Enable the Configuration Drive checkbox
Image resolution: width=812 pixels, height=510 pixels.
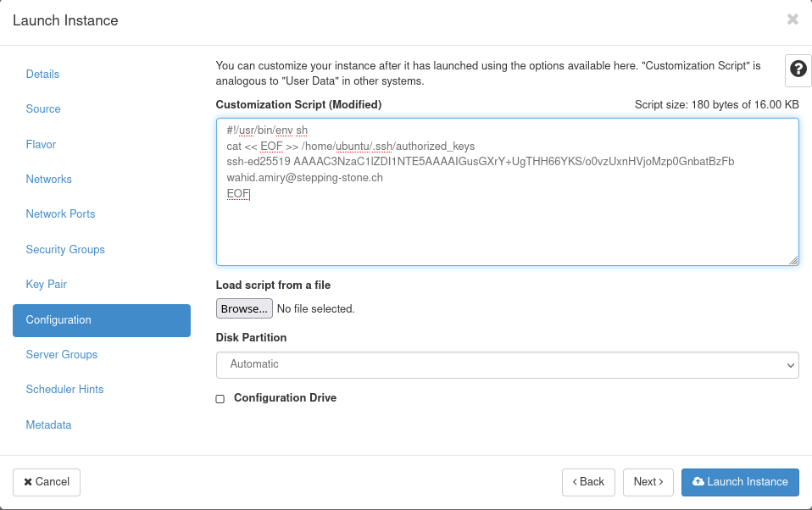click(220, 398)
